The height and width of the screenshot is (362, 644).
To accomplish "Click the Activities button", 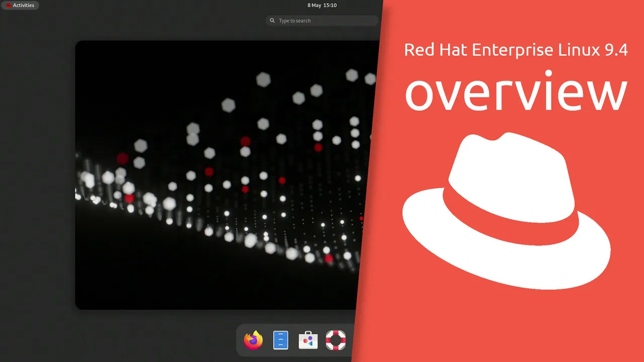I will pos(20,5).
